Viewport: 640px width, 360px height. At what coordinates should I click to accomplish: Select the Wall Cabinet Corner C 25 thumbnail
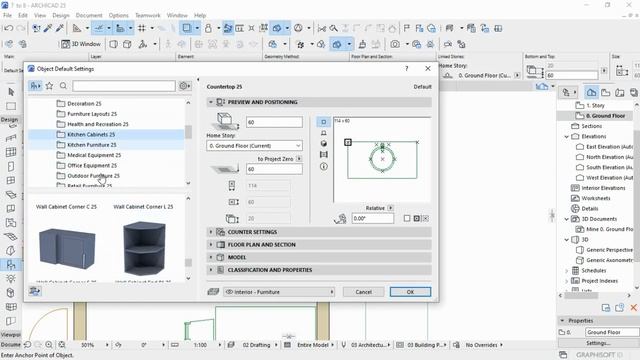tap(67, 248)
